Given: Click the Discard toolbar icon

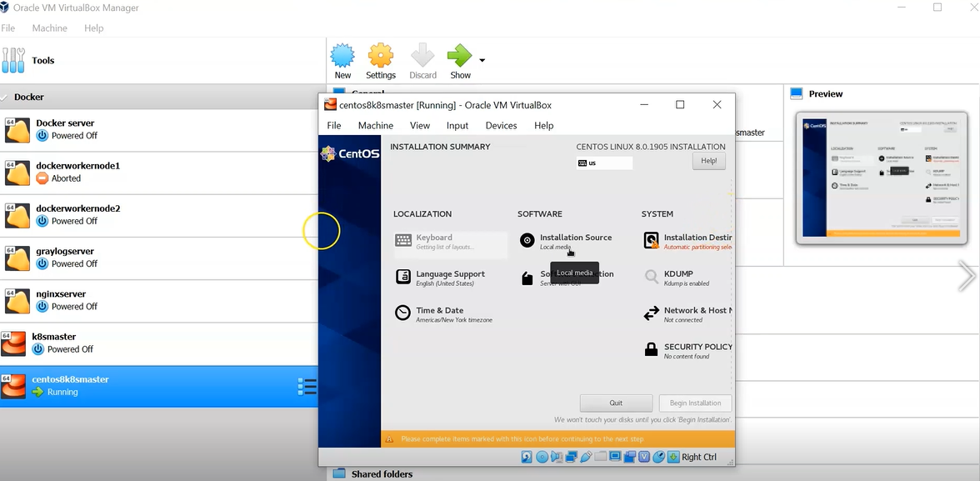Looking at the screenshot, I should [422, 55].
